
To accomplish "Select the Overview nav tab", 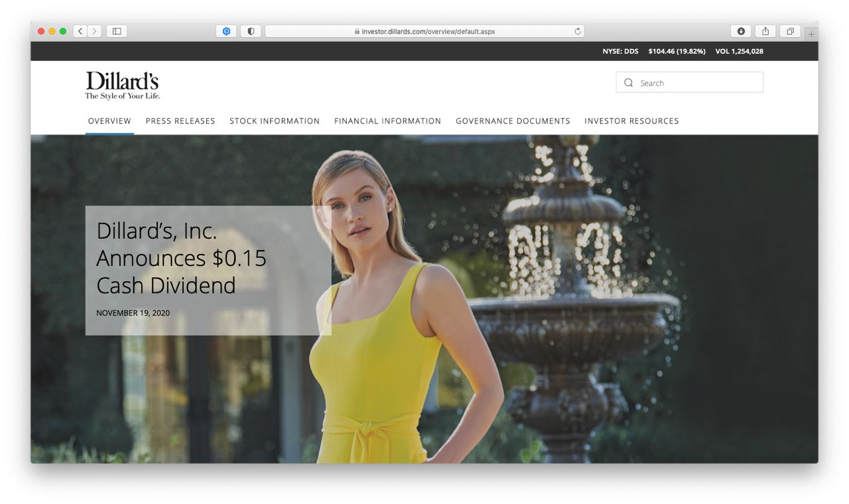I will click(109, 121).
